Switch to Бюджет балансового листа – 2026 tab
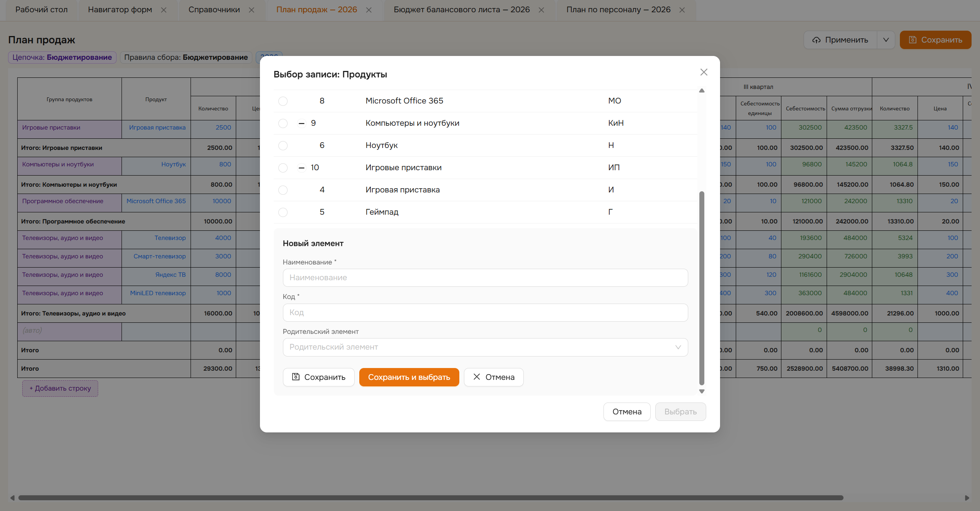Viewport: 980px width, 511px height. (462, 10)
